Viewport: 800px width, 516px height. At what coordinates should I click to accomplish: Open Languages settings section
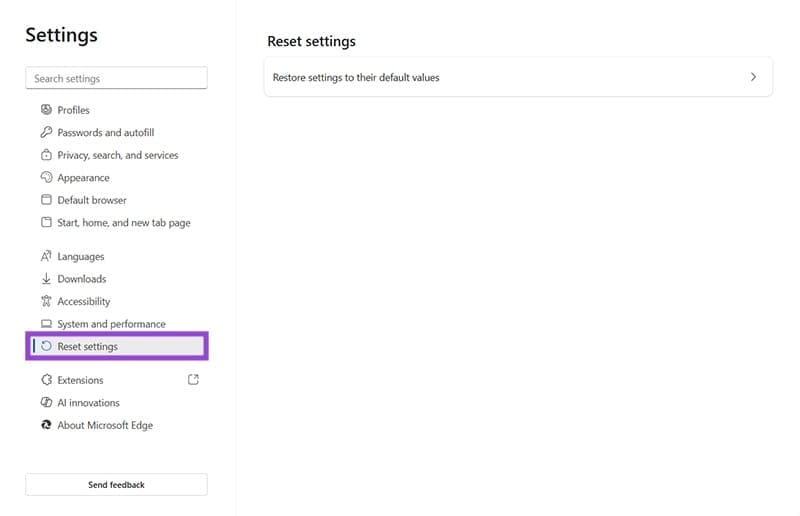coord(80,257)
